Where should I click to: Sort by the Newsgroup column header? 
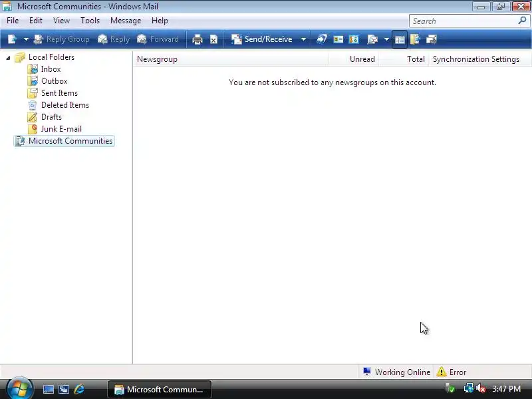[x=231, y=59]
